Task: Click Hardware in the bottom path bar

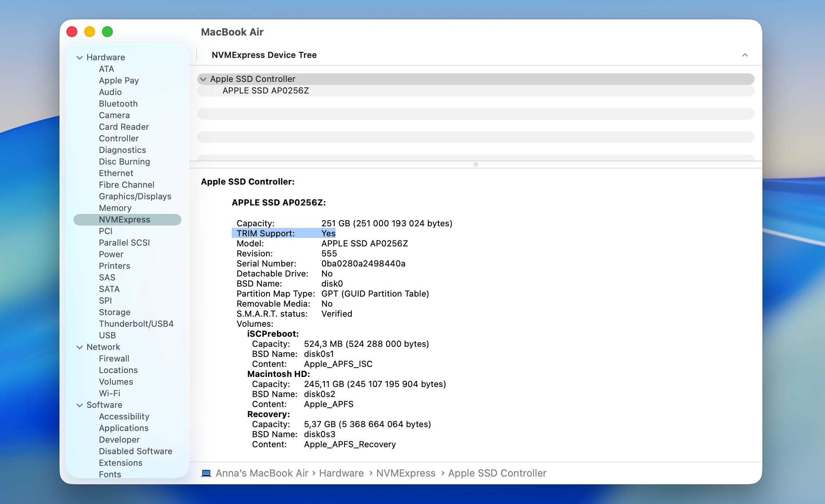Action: [x=341, y=473]
